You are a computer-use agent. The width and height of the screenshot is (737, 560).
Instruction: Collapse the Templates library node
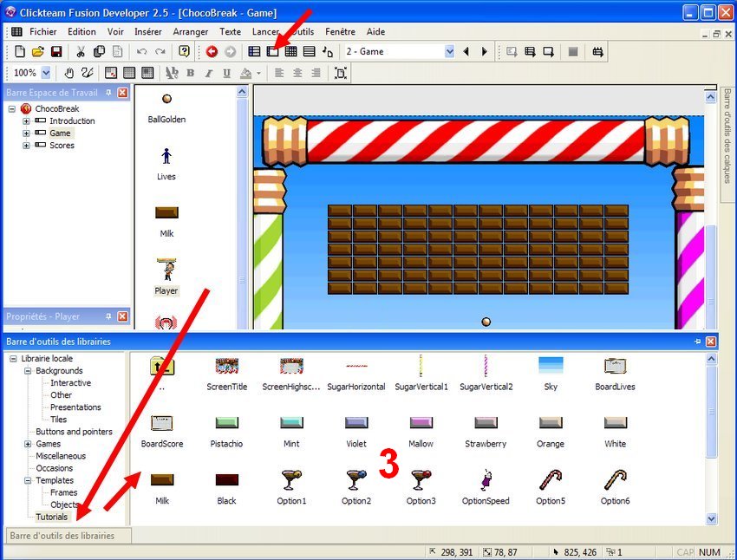point(28,480)
